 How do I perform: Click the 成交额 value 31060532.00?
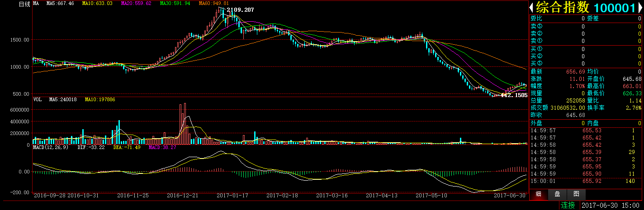point(568,107)
